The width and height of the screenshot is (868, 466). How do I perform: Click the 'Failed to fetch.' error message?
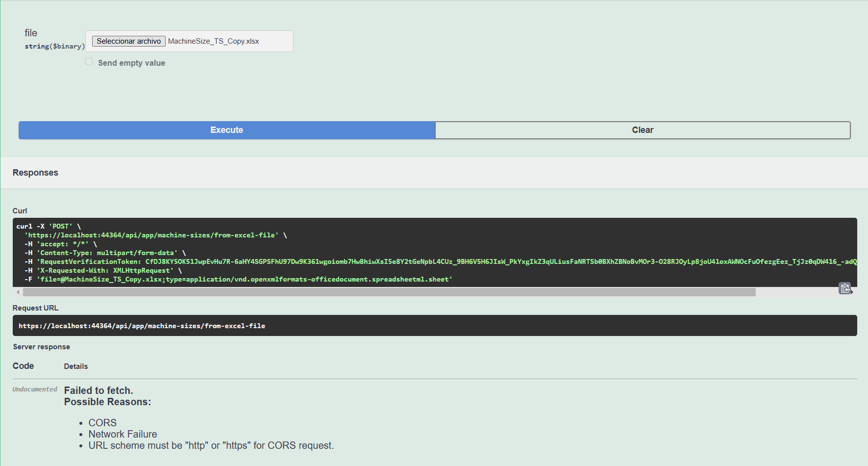click(x=99, y=390)
